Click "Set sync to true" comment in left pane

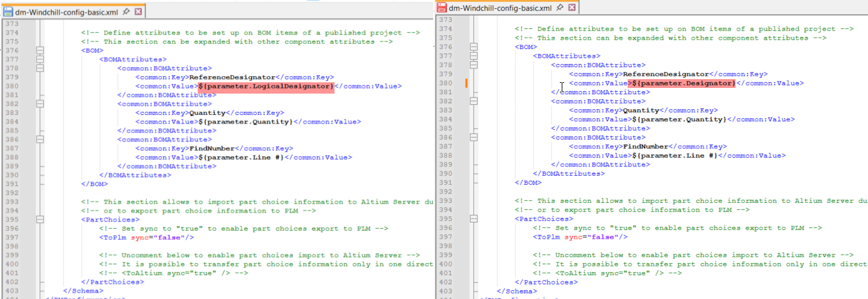point(244,229)
